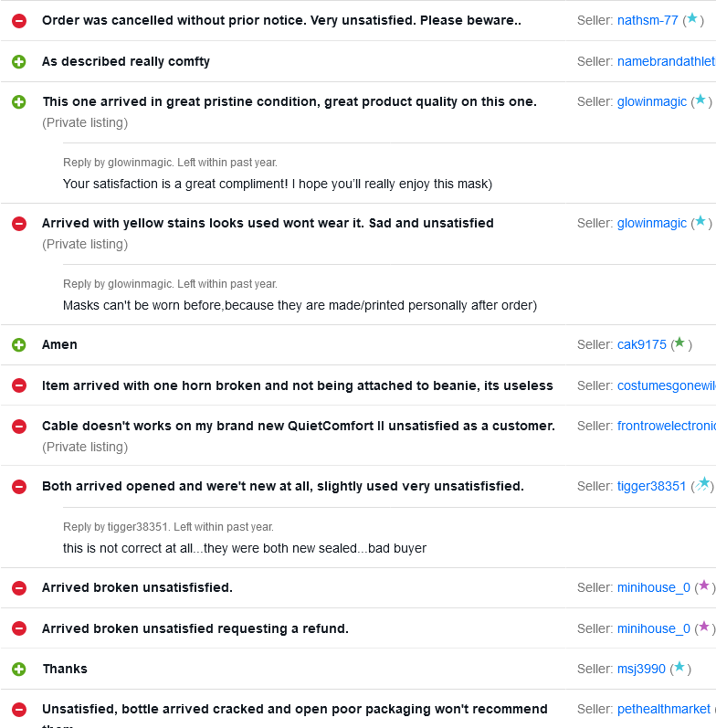
Task: Open the costumesgonewild seller link
Action: [666, 385]
